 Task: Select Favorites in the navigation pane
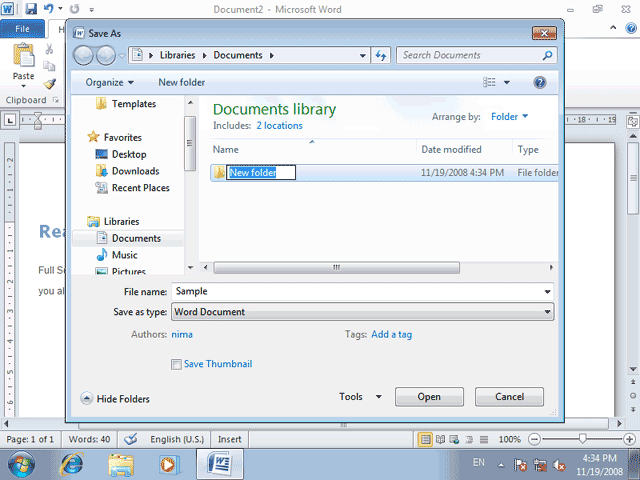122,137
